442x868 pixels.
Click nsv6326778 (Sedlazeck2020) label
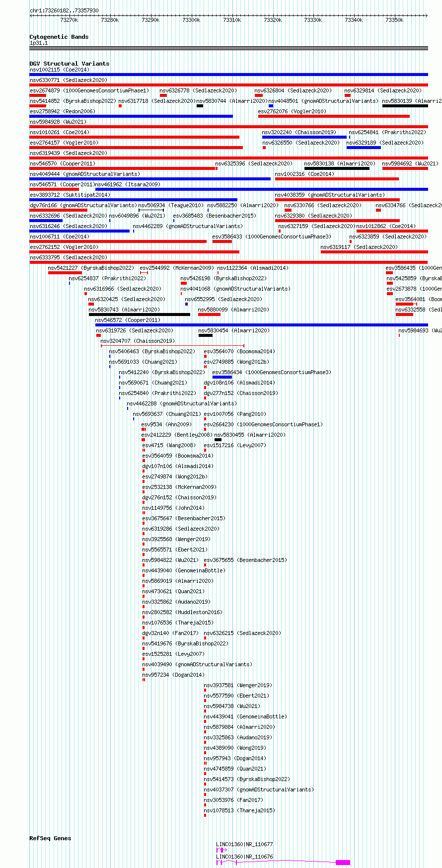click(198, 90)
